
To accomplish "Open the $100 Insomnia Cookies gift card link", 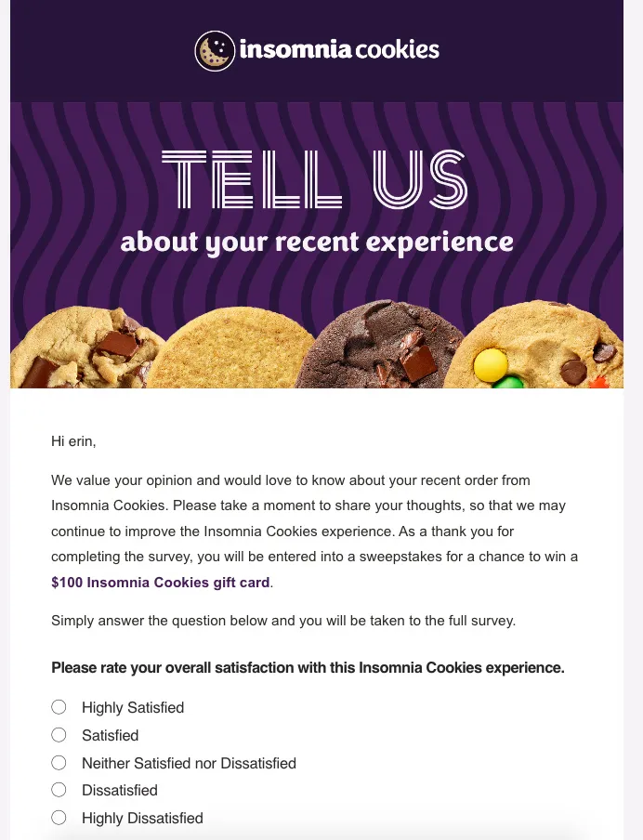I will point(161,583).
